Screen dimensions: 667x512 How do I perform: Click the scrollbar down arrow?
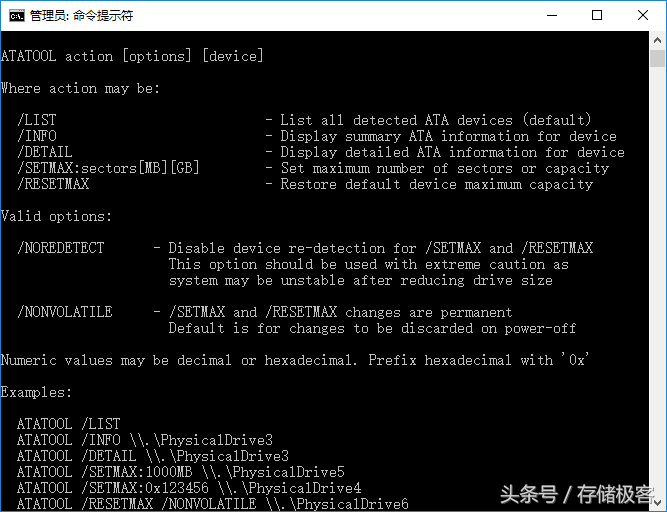[x=657, y=503]
